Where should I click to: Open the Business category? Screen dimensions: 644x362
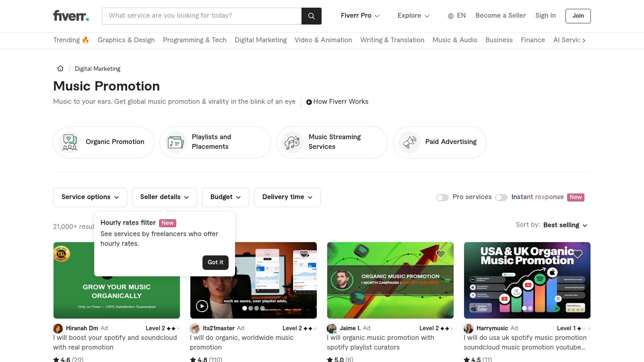click(x=499, y=40)
